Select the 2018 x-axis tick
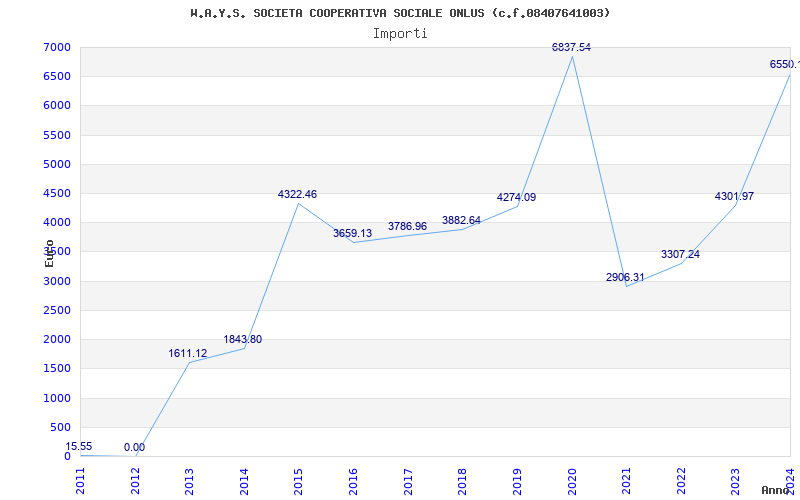The width and height of the screenshot is (800, 500). [462, 481]
